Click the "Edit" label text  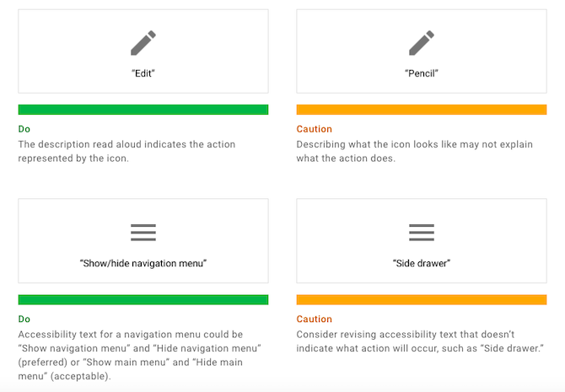[x=143, y=73]
